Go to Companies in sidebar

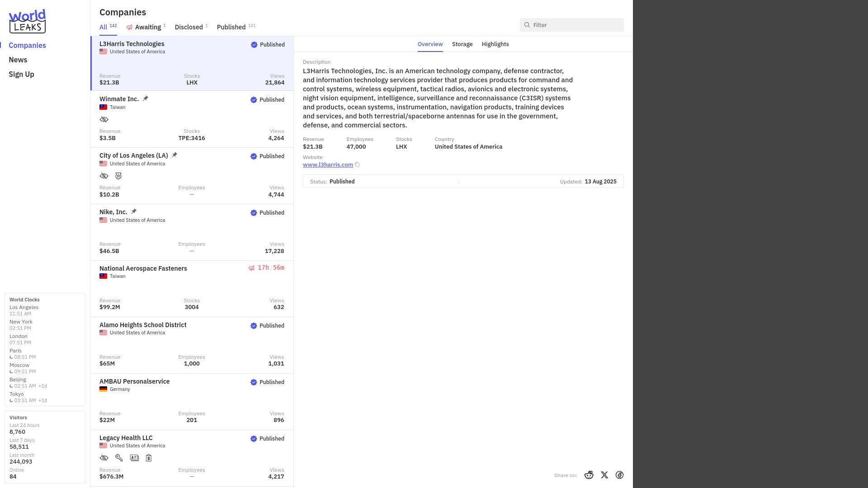[x=27, y=45]
